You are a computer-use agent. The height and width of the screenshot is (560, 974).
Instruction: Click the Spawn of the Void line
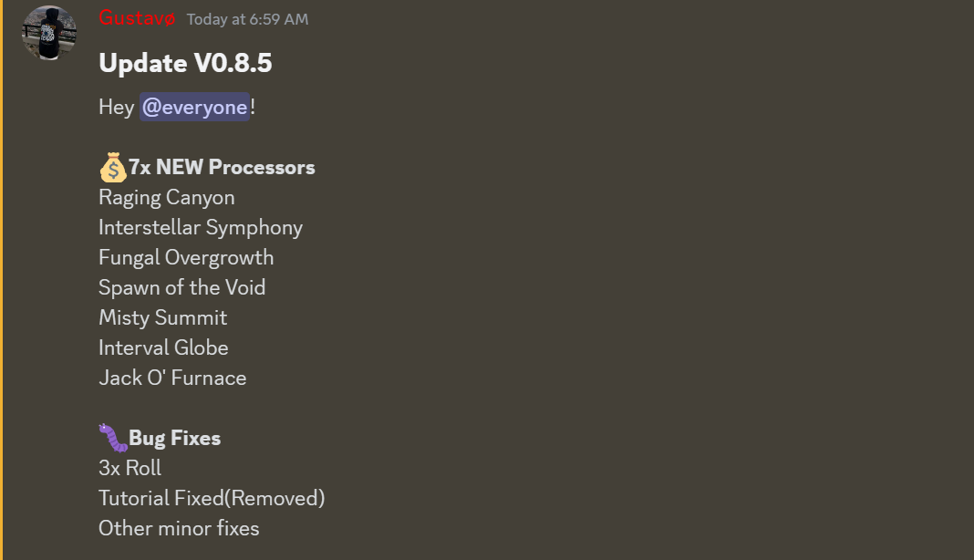pyautogui.click(x=181, y=287)
